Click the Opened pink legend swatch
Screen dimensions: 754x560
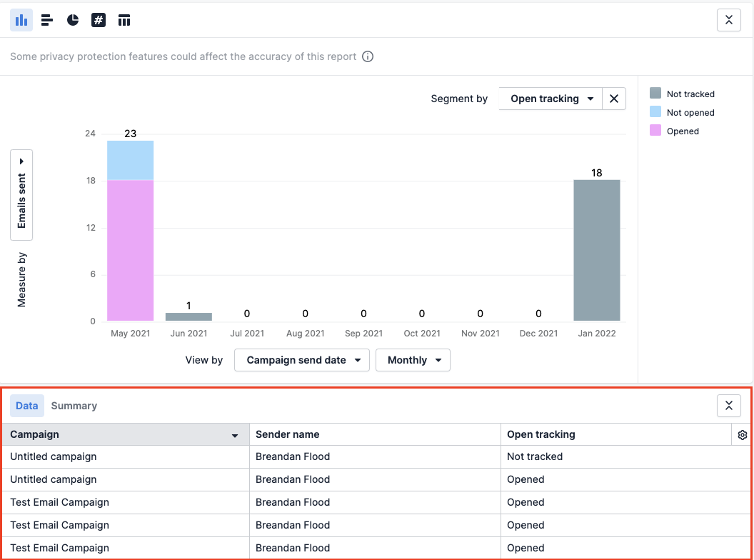click(x=655, y=131)
